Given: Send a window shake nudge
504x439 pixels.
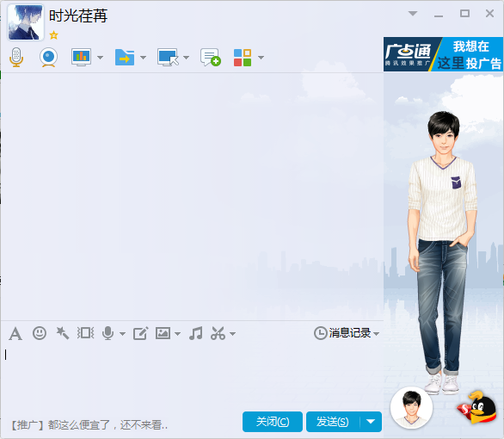Looking at the screenshot, I should point(85,333).
